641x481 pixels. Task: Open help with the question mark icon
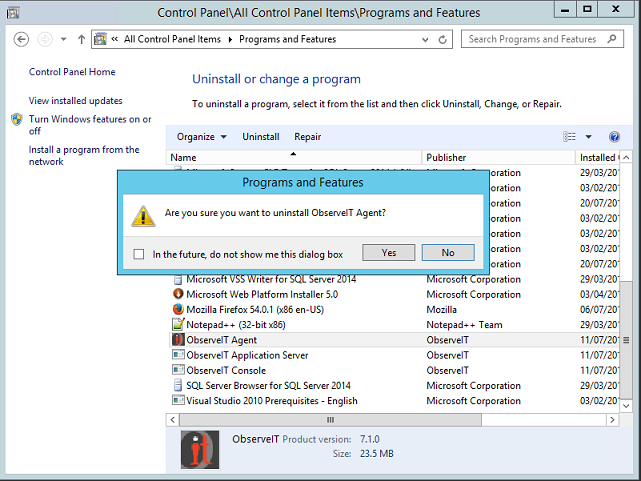click(x=614, y=137)
